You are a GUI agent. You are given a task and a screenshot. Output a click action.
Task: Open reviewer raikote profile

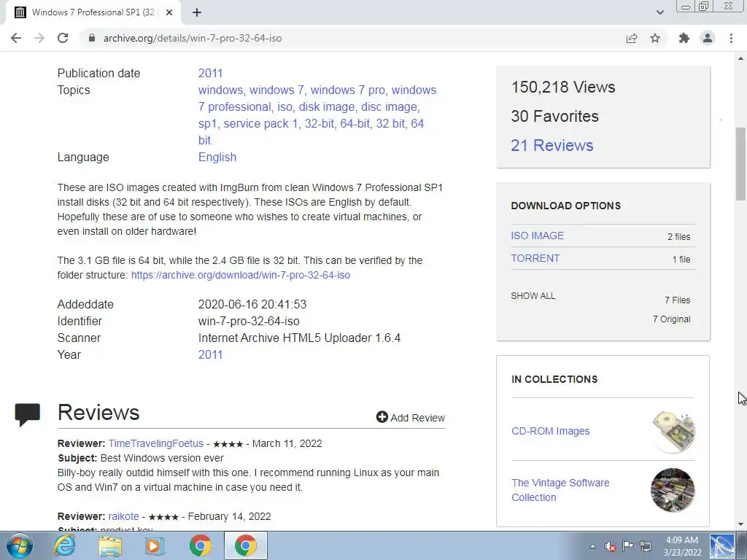coord(123,516)
